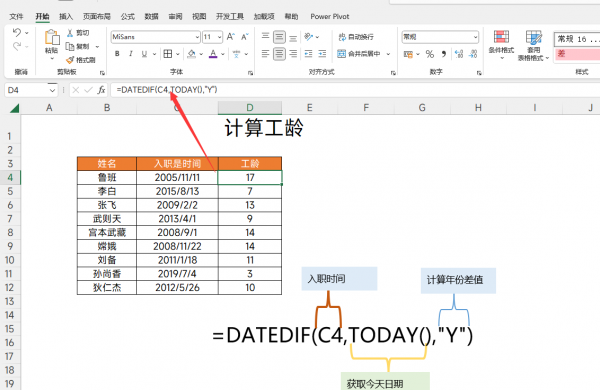Click increase decimal icon
Viewport: 600px width, 390px height.
click(459, 54)
